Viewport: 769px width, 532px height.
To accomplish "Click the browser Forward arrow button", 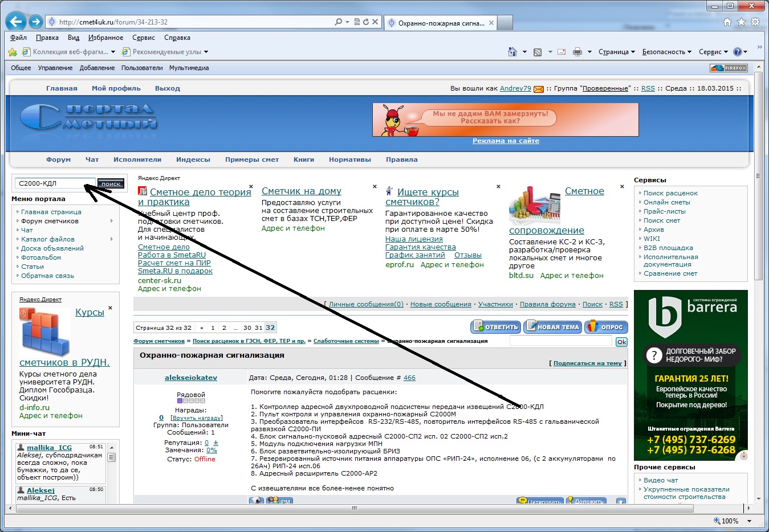I will click(36, 22).
